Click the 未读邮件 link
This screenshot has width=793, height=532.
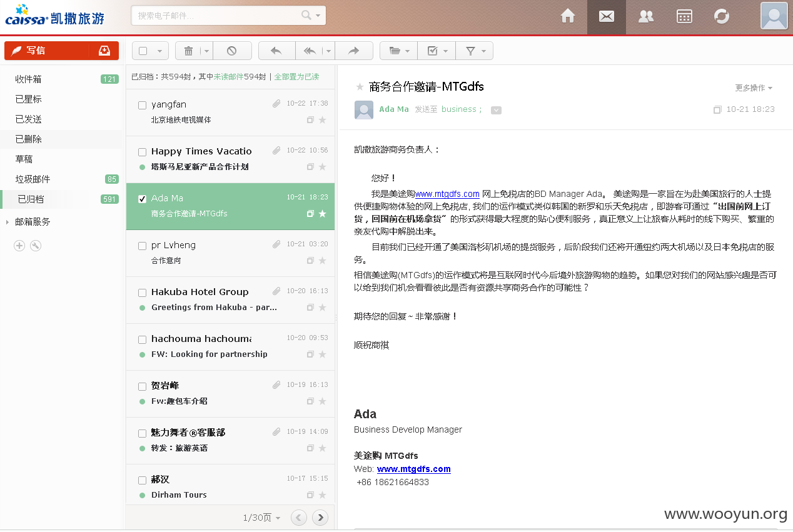(x=229, y=77)
